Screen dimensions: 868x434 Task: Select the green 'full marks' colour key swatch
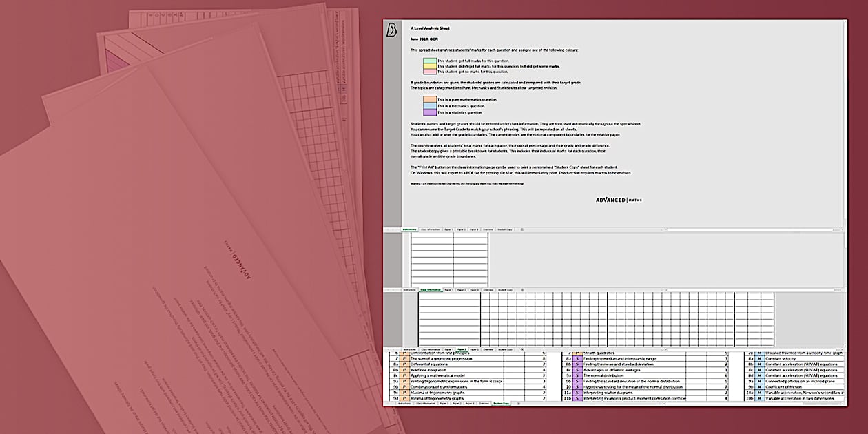point(430,61)
